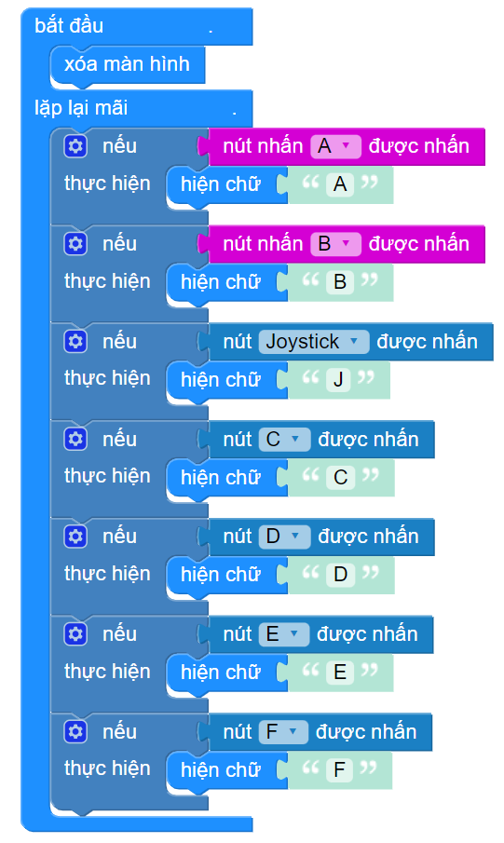
Task: Expand the Joystick button dropdown
Action: tap(314, 342)
